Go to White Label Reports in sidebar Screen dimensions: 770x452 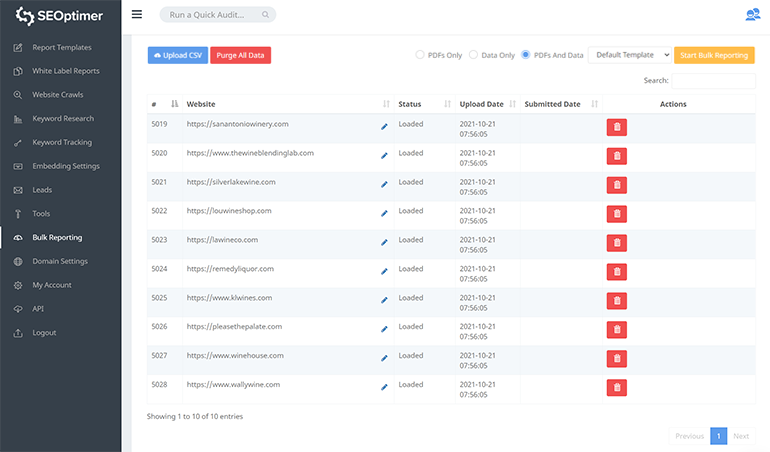pos(65,71)
